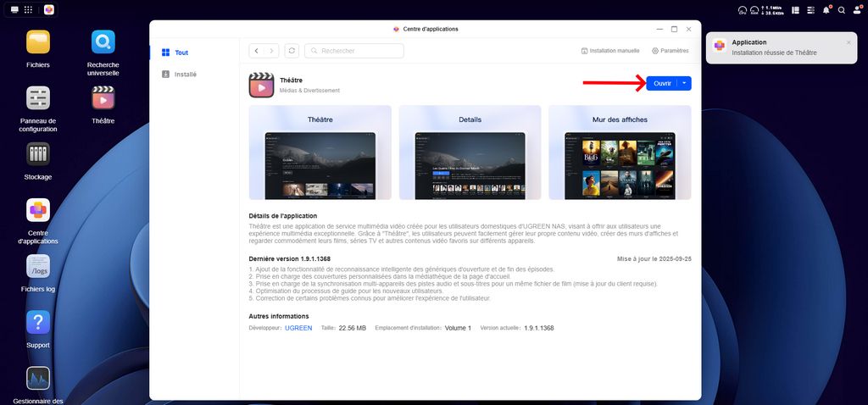Select the Tout sidebar tab

click(x=175, y=53)
